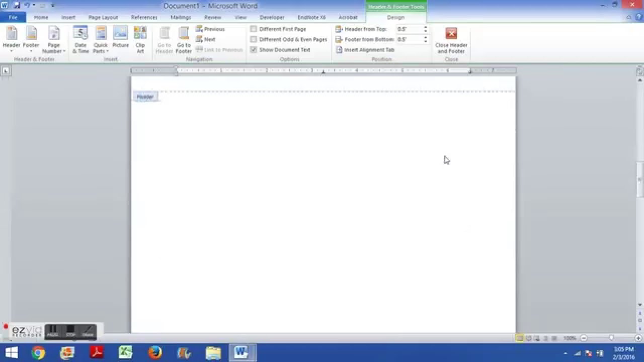Click the tab selector left of the ruler
Image resolution: width=644 pixels, height=362 pixels.
point(6,71)
